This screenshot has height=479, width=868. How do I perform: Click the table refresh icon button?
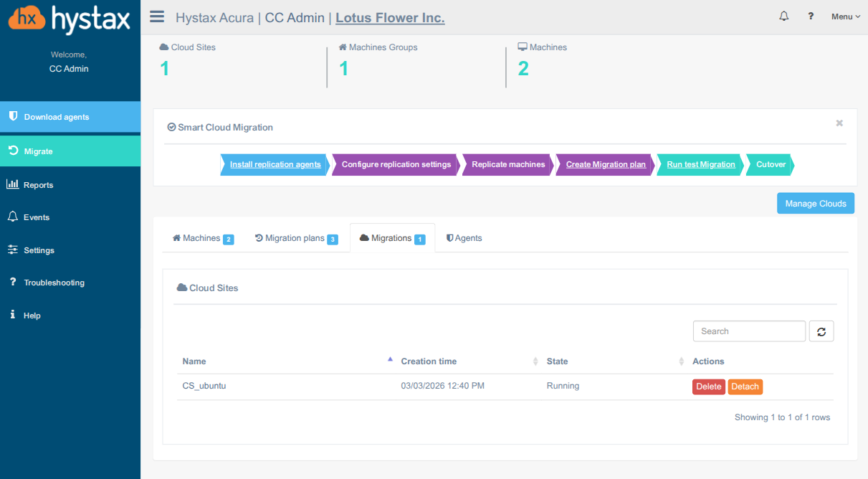coord(821,331)
